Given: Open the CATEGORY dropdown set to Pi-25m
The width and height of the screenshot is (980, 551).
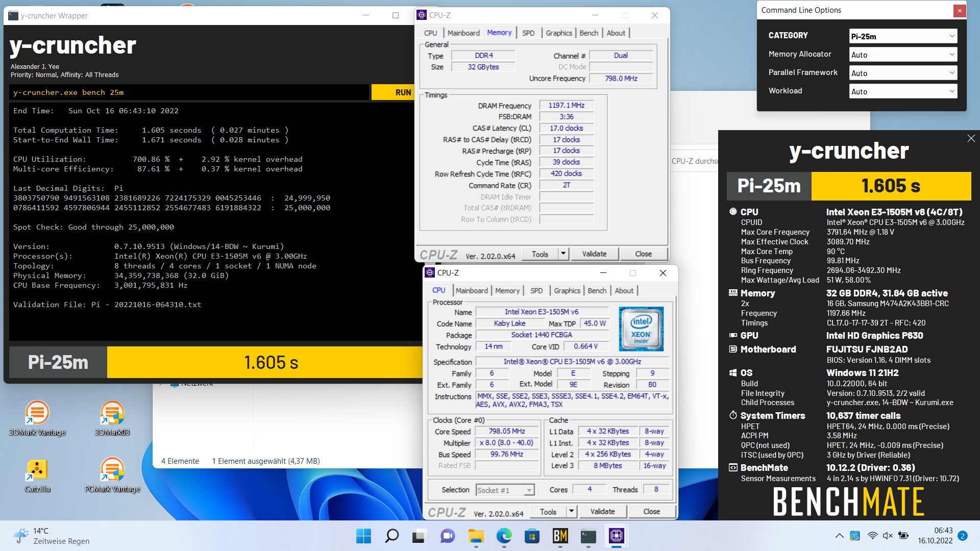Looking at the screenshot, I should coord(903,36).
